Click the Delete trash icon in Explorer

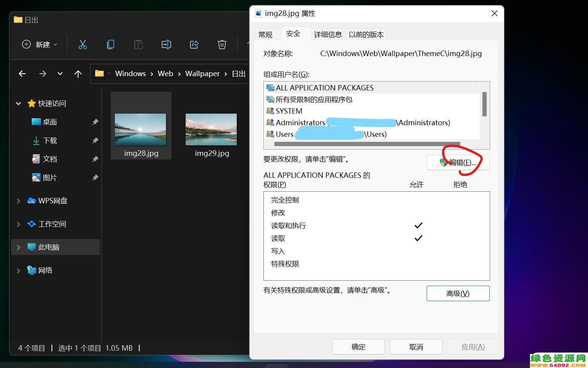(222, 44)
